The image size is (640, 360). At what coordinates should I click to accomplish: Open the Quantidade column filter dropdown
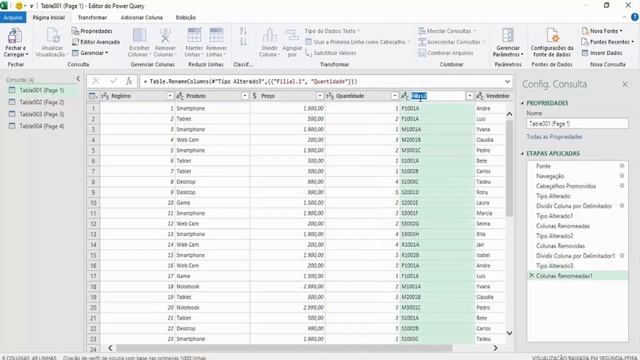coord(395,96)
